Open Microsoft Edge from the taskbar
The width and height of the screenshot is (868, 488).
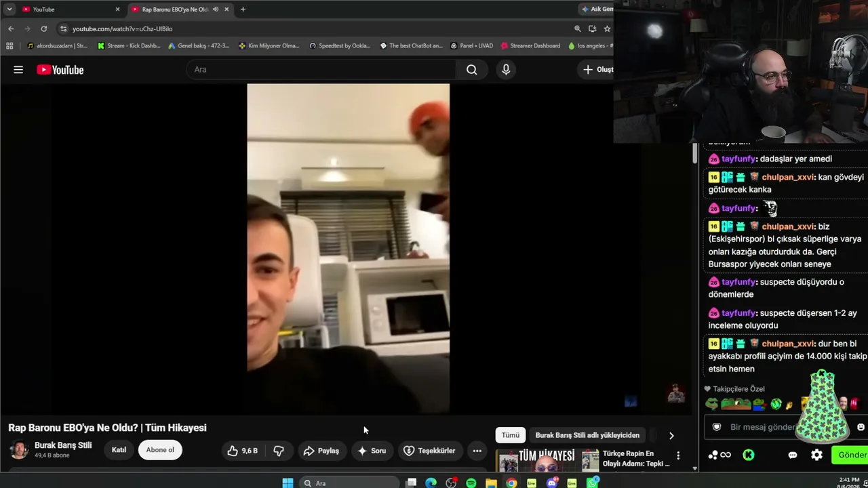click(x=431, y=483)
